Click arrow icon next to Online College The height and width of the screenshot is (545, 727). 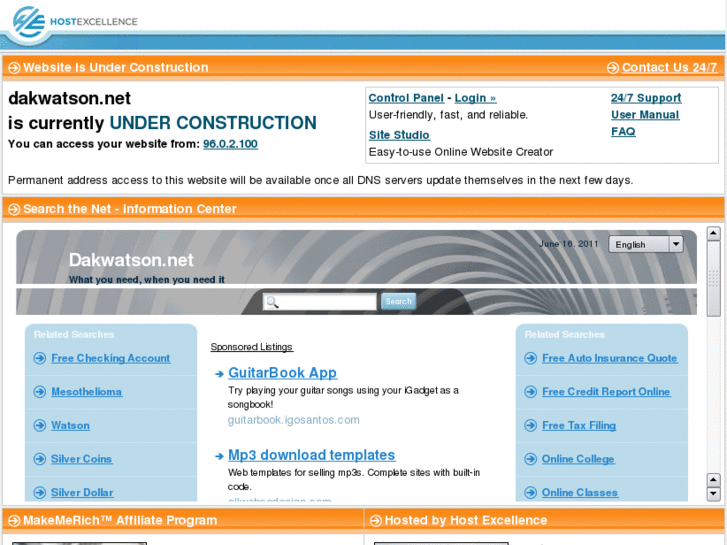click(530, 459)
